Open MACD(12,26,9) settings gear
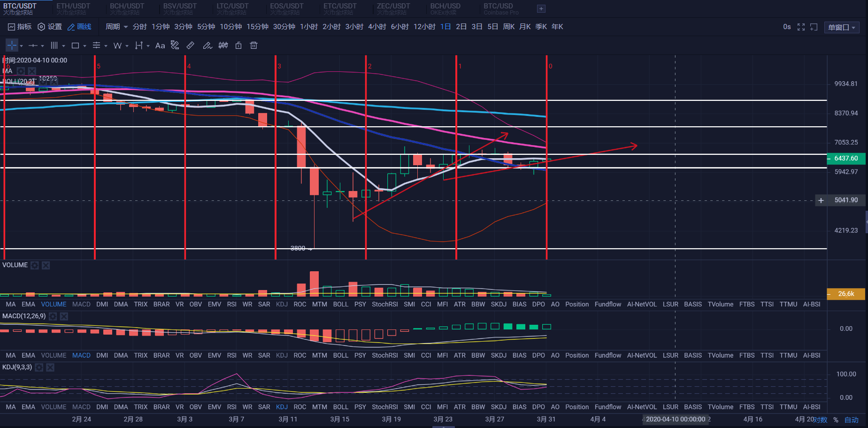The width and height of the screenshot is (868, 428). click(x=53, y=316)
